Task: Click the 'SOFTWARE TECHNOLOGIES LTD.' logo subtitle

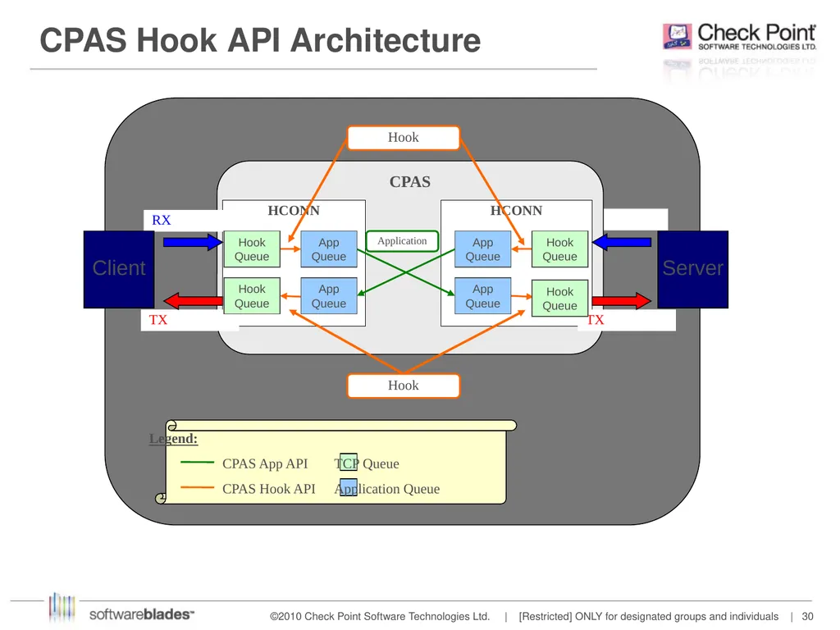Action: pyautogui.click(x=757, y=47)
